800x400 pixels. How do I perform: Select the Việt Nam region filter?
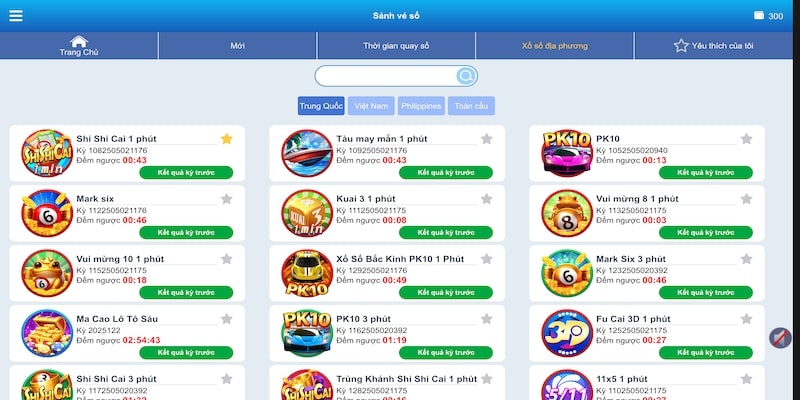point(371,106)
